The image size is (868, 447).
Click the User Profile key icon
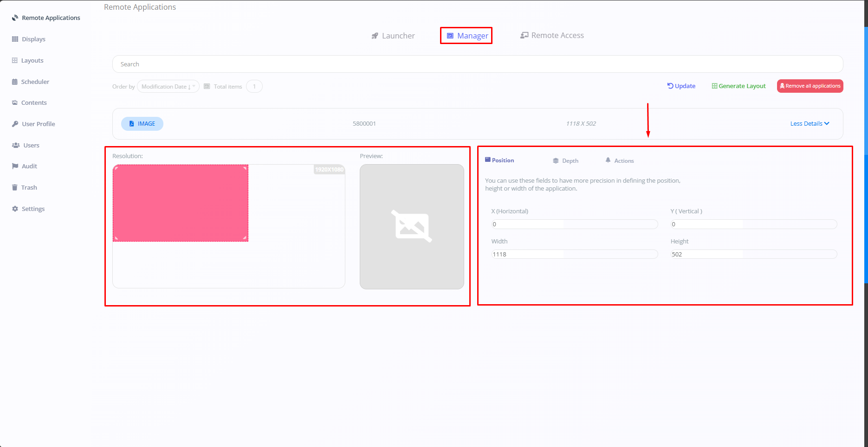pos(15,124)
